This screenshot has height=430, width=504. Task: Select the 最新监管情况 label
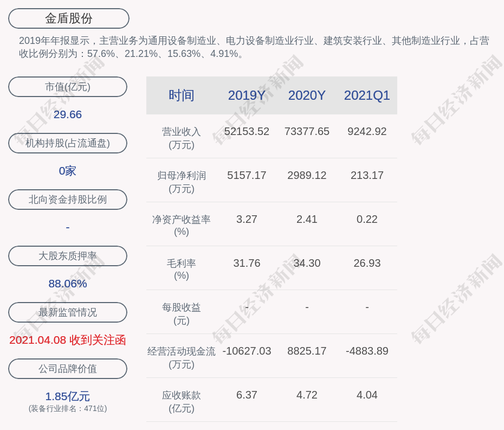pyautogui.click(x=68, y=312)
